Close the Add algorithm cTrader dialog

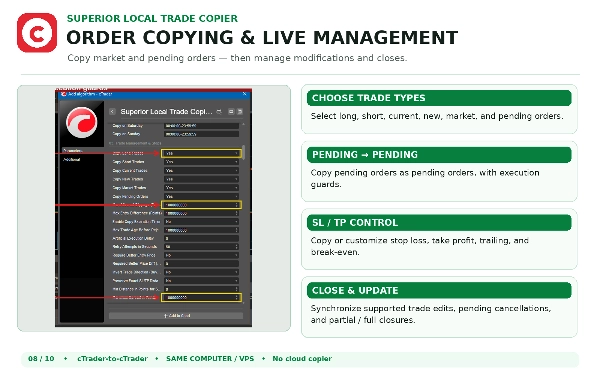click(x=245, y=94)
